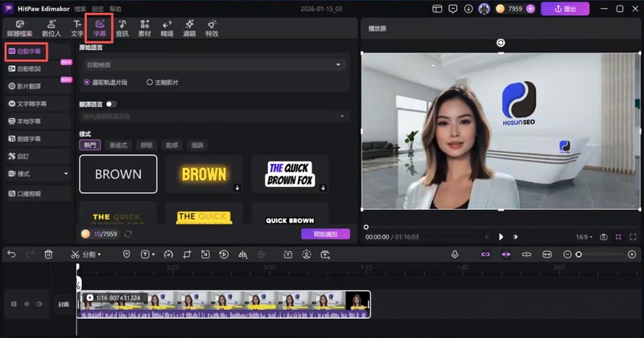
Task: Click the microphone voice-over icon
Action: 455,254
